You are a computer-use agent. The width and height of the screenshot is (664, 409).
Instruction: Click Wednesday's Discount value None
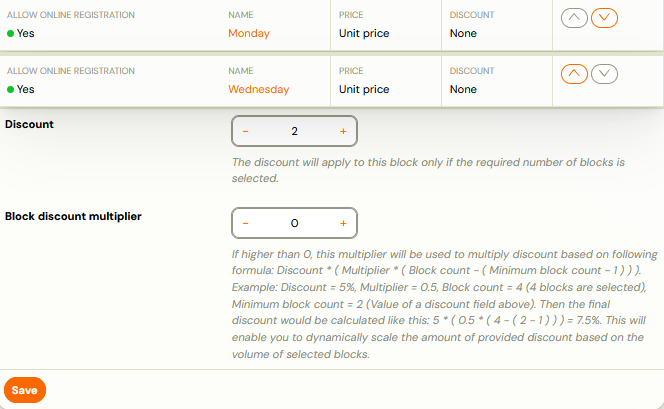click(x=463, y=89)
